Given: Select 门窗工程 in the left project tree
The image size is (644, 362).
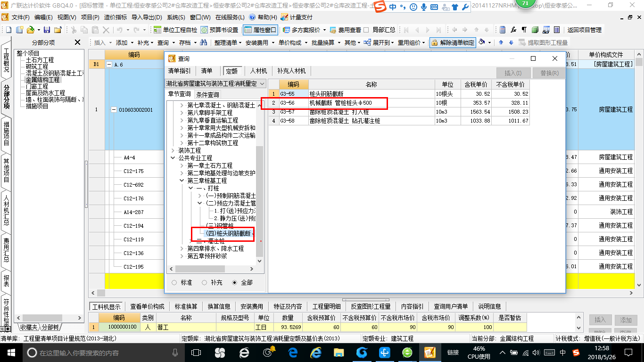Looking at the screenshot, I should 37,86.
